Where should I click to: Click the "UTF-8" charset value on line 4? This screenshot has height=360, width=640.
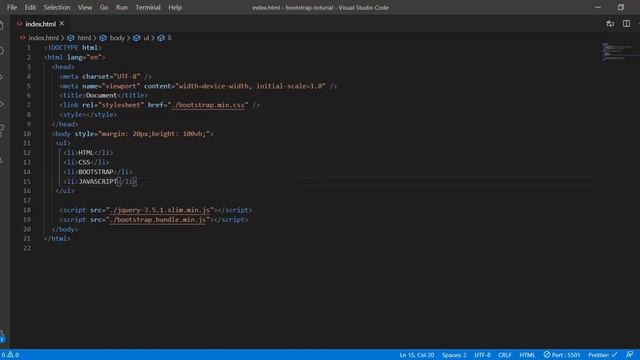coord(127,76)
